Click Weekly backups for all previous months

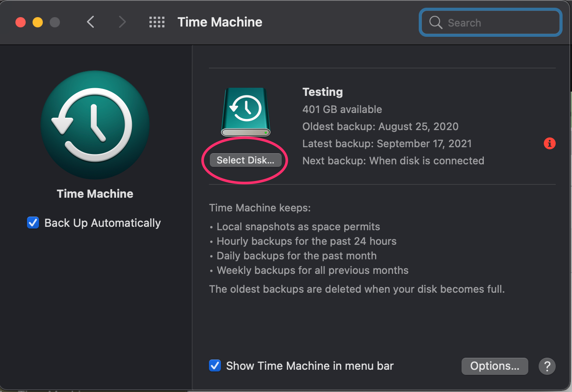click(313, 270)
